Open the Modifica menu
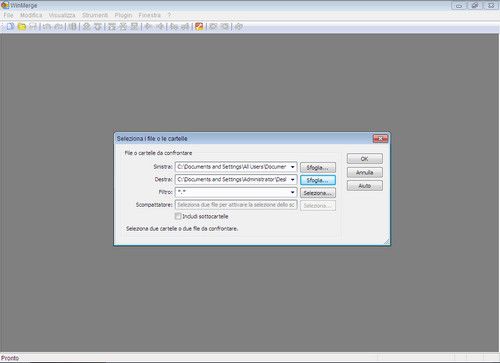Viewport: 500px width, 363px height. (31, 15)
